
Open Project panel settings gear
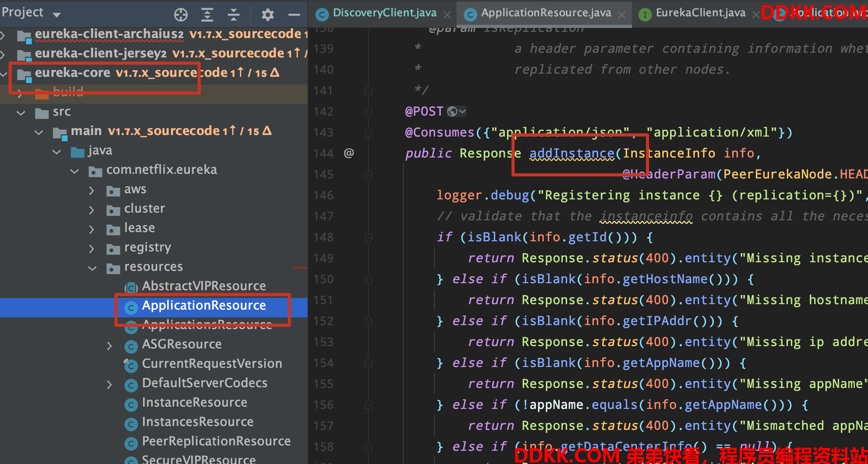267,15
